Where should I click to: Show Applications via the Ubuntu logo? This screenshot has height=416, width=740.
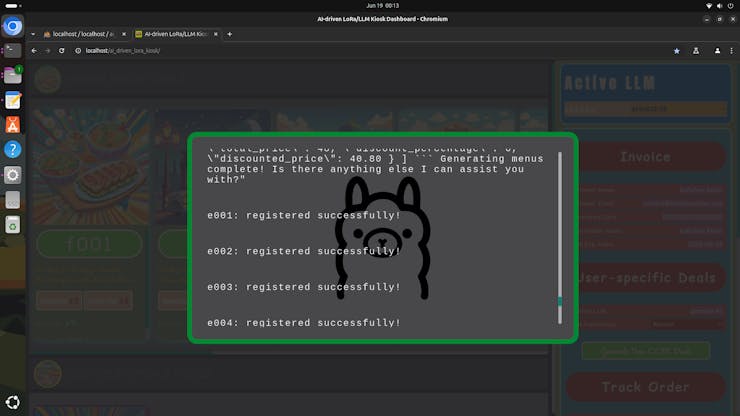pos(13,402)
